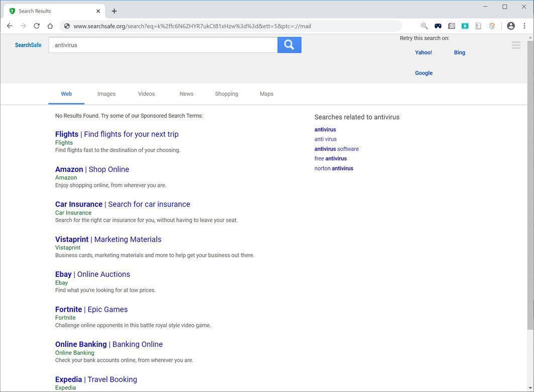
Task: Close the Search Results tab
Action: (x=98, y=11)
